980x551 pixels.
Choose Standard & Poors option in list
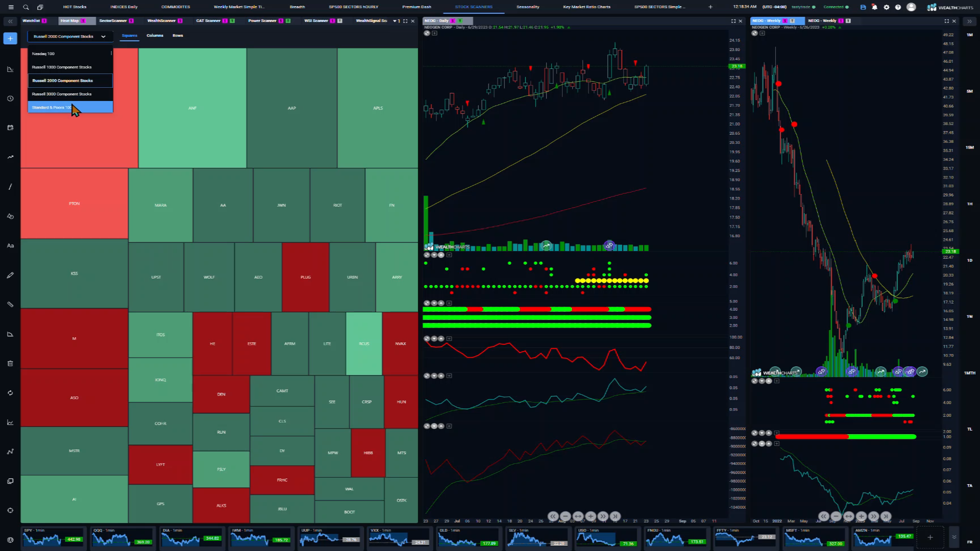coord(70,107)
